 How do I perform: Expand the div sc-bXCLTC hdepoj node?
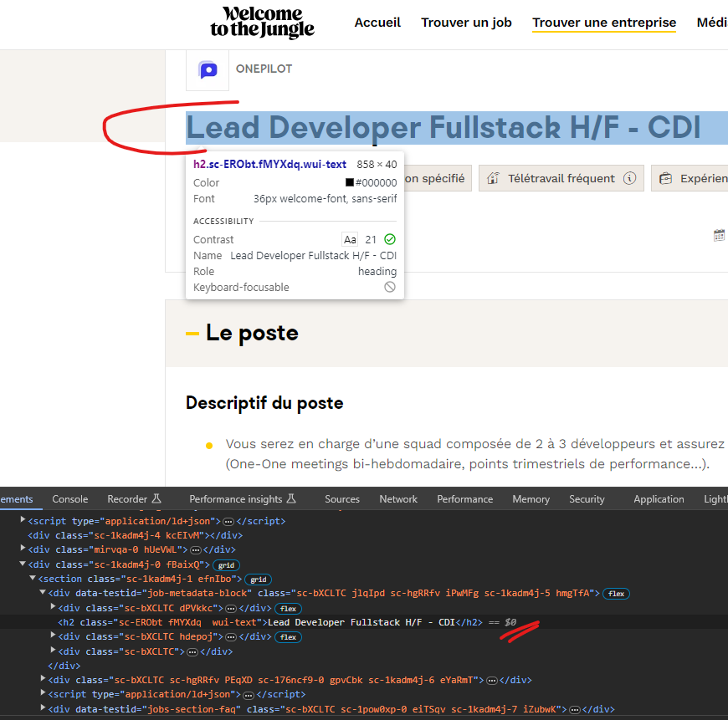pyautogui.click(x=53, y=636)
